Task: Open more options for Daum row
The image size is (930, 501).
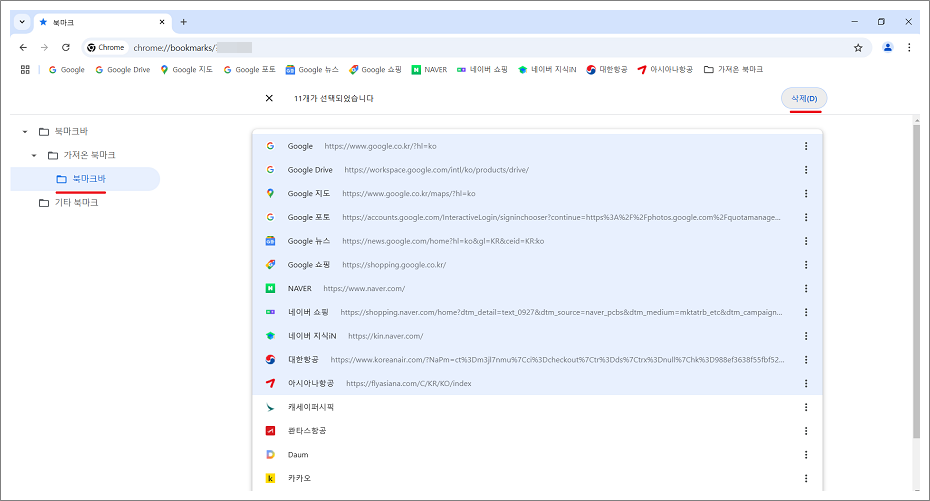Action: point(805,454)
